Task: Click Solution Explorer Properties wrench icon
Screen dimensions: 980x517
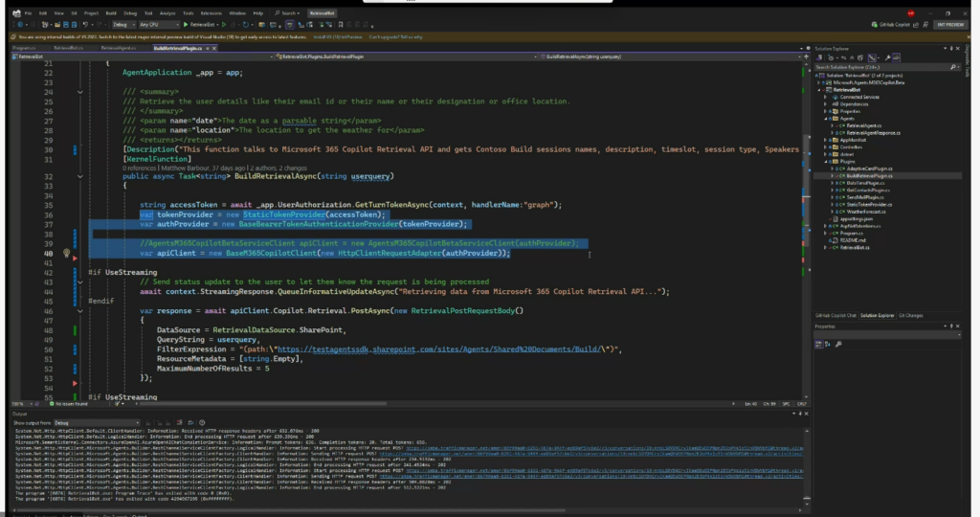Action: click(887, 57)
